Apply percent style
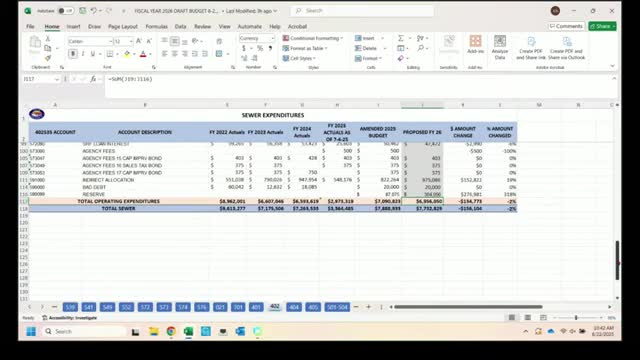The image size is (640, 360). coord(260,48)
